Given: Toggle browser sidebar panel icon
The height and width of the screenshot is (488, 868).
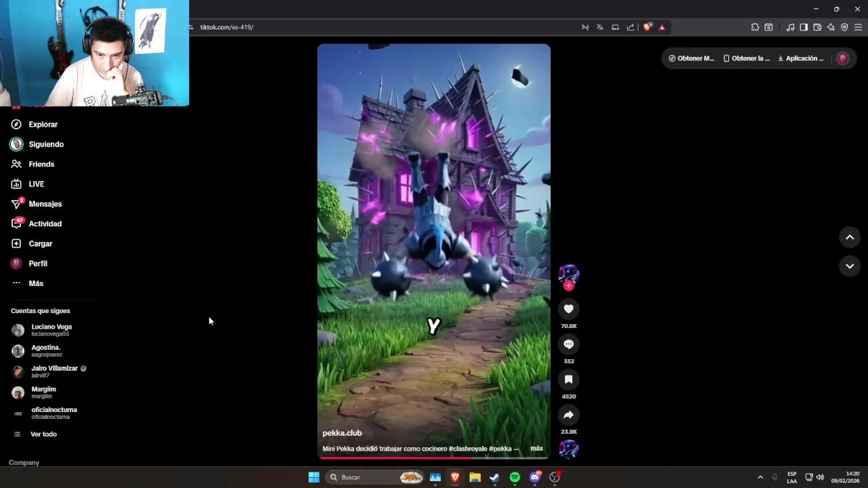Looking at the screenshot, I should click(x=804, y=27).
